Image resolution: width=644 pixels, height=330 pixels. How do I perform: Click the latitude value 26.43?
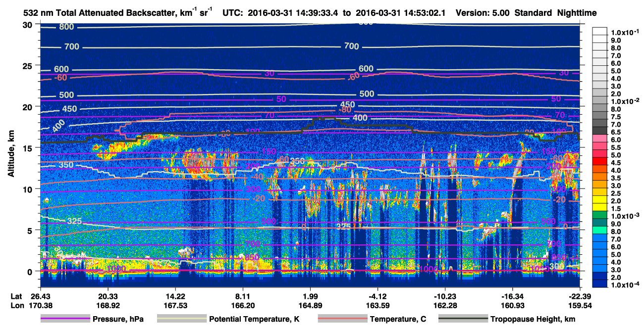point(40,296)
